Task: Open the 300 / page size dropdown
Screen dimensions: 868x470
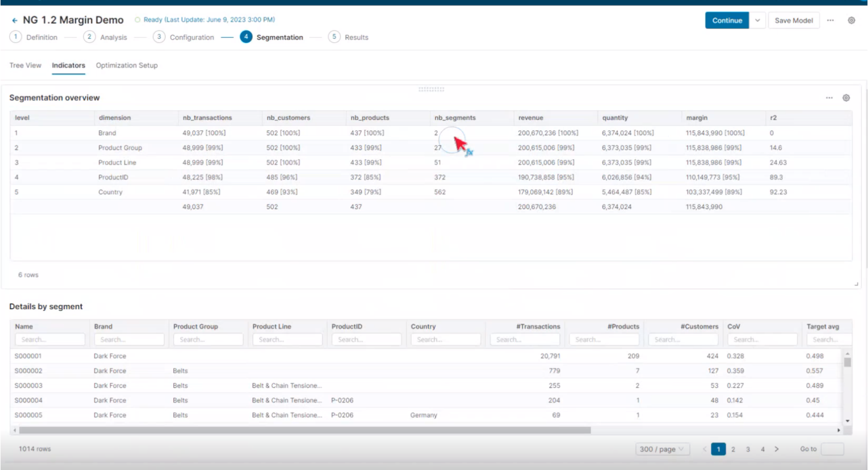Action: [x=662, y=449]
